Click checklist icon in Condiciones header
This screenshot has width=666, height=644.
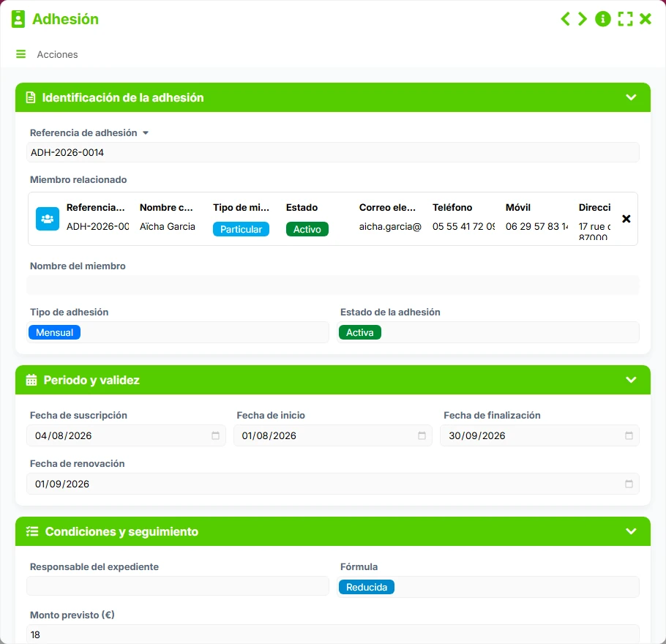tap(32, 531)
